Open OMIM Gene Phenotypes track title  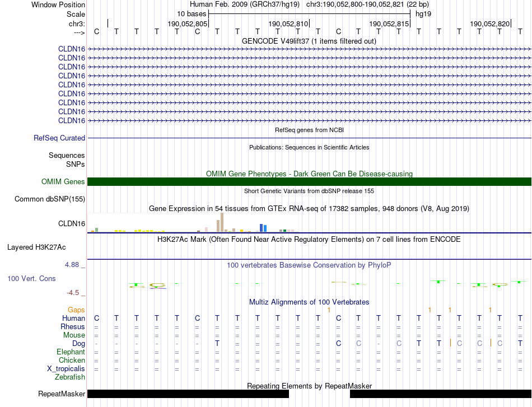[309, 174]
